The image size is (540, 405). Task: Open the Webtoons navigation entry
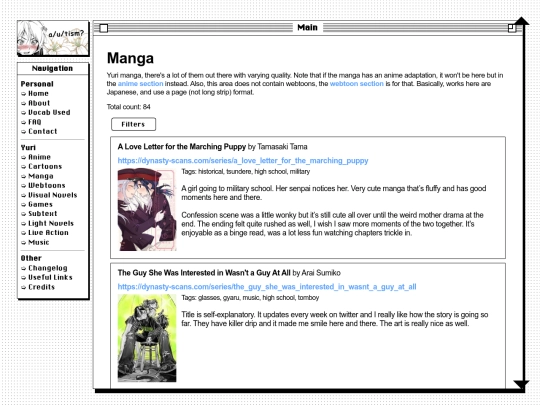point(46,186)
